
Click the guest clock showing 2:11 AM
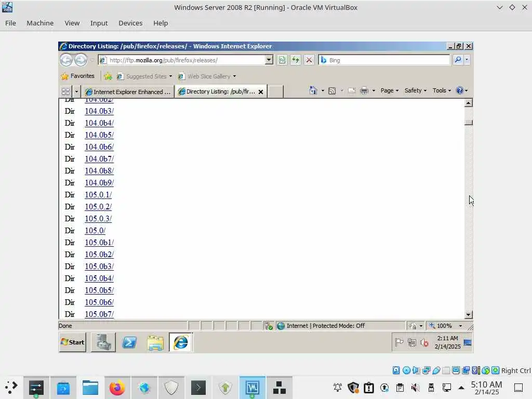pos(447,342)
